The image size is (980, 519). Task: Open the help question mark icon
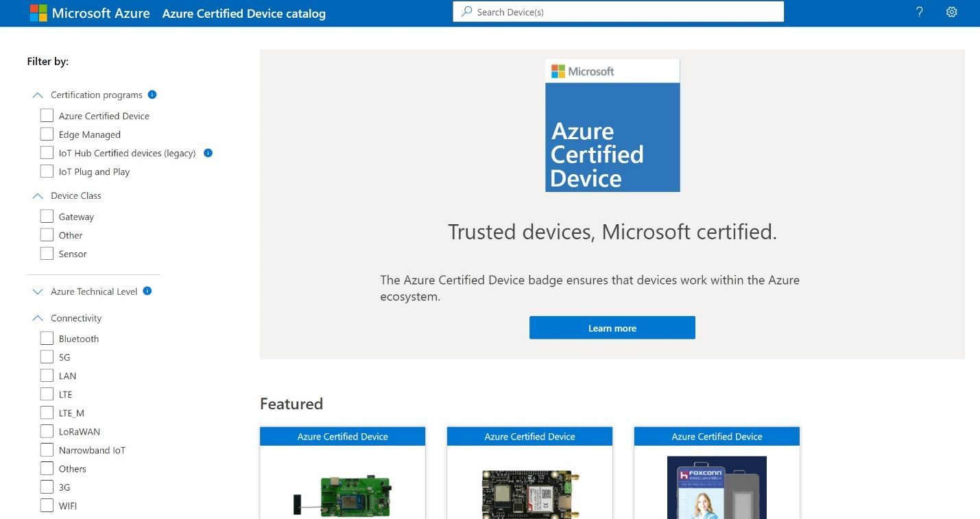[x=920, y=12]
